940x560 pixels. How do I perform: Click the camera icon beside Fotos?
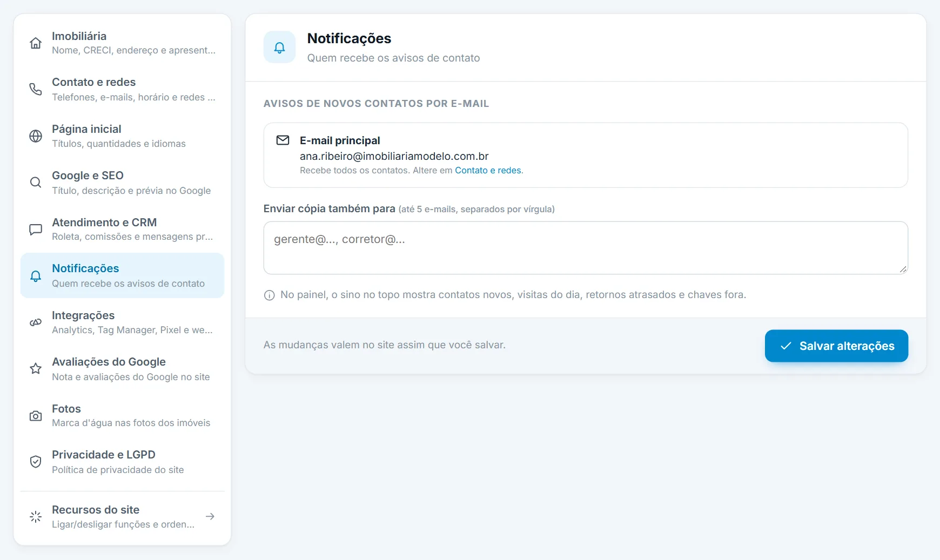coord(36,416)
